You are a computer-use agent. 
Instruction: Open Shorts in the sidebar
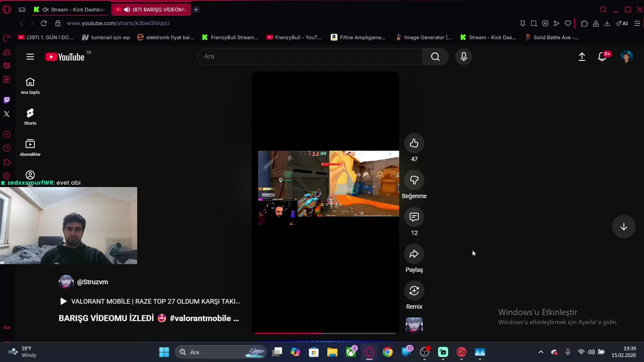30,117
